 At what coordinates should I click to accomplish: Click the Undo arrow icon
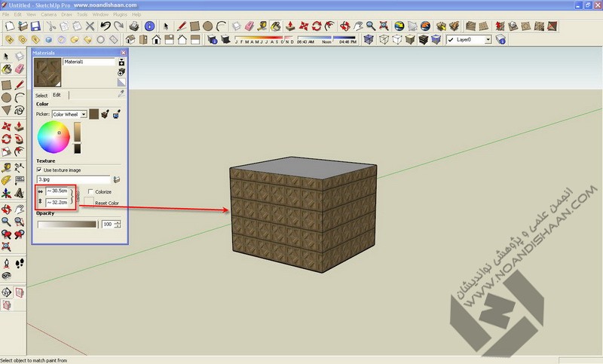(106, 26)
